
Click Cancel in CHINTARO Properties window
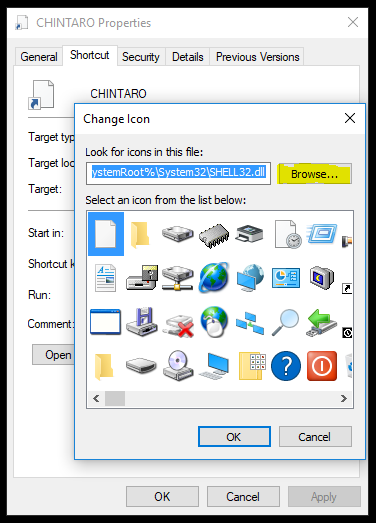(x=243, y=496)
